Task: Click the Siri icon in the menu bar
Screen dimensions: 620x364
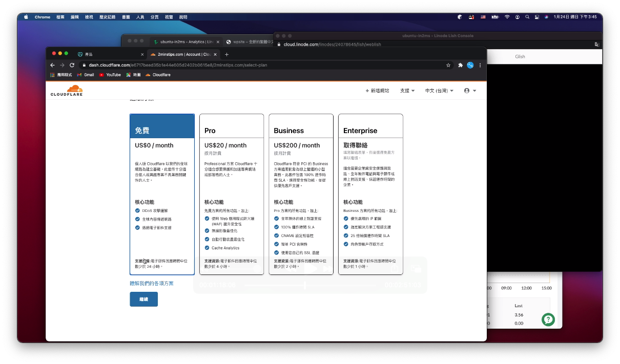Action: (546, 17)
